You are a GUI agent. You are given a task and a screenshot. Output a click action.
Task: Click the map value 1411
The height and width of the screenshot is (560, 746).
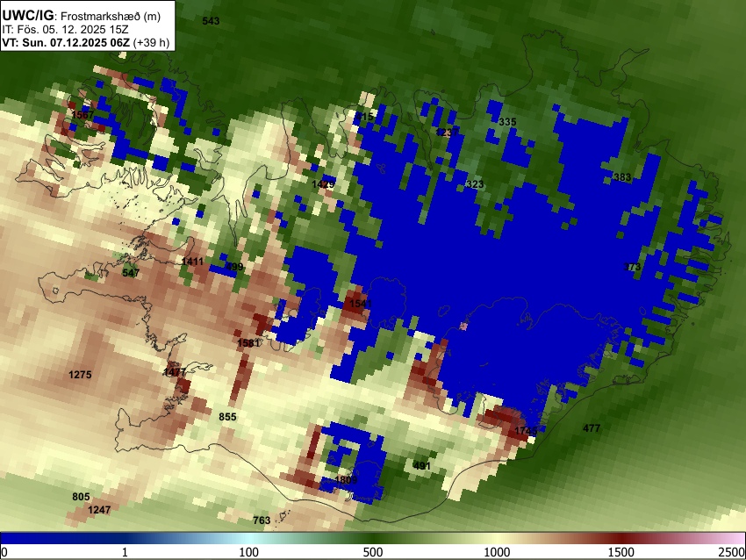pos(192,262)
